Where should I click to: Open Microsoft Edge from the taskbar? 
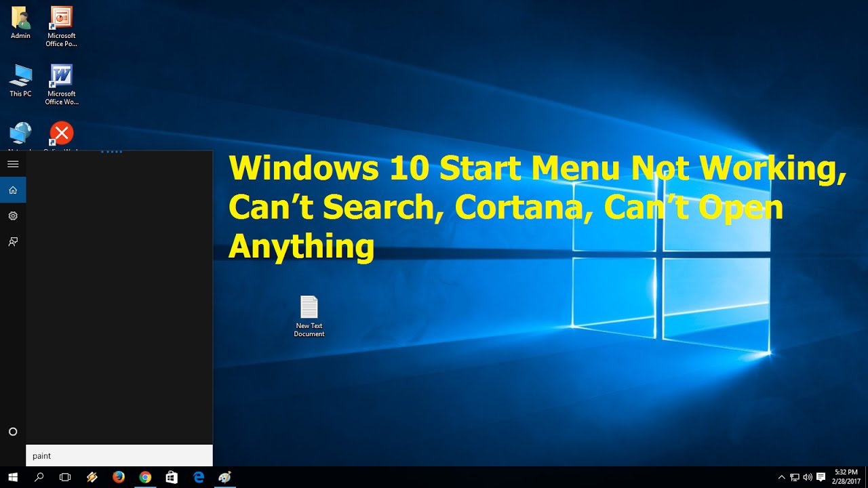click(198, 477)
